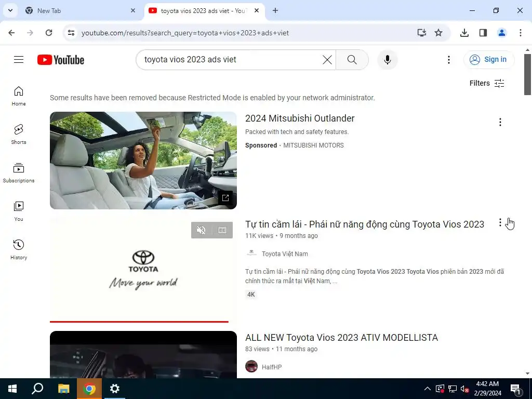Open the Windows Start menu

tap(12, 389)
